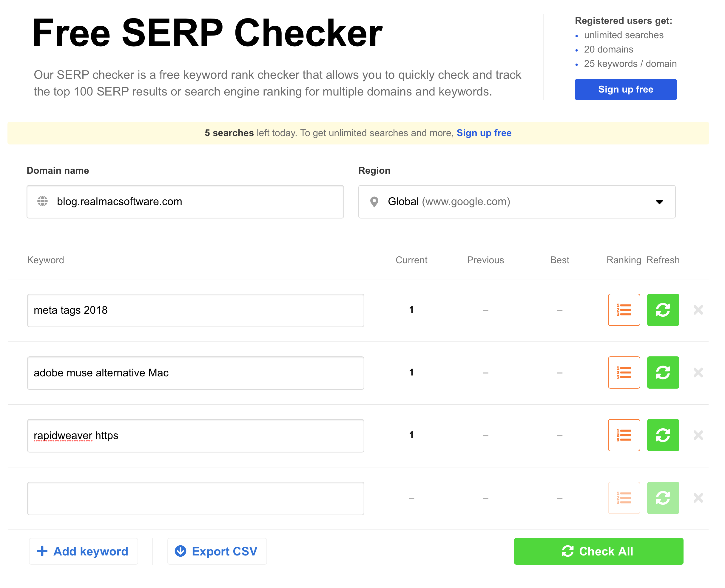Show ranking list for rapidweaver https

pyautogui.click(x=624, y=435)
